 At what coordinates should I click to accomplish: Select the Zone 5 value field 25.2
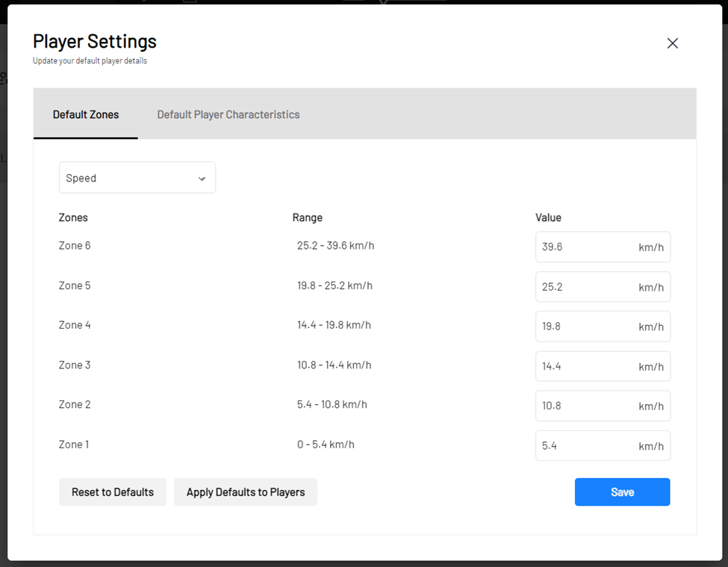[x=603, y=287]
